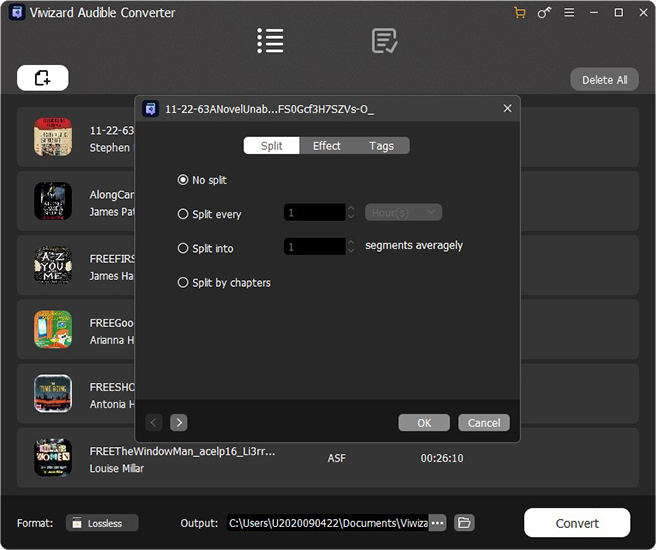Go to next file with right arrow

(x=179, y=422)
